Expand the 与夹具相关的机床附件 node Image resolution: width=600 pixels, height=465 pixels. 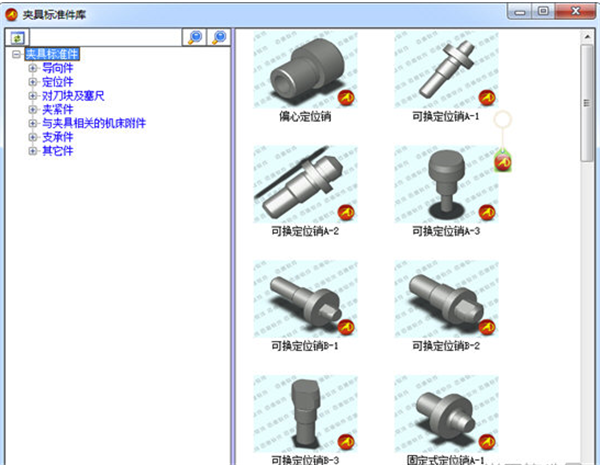[x=33, y=123]
